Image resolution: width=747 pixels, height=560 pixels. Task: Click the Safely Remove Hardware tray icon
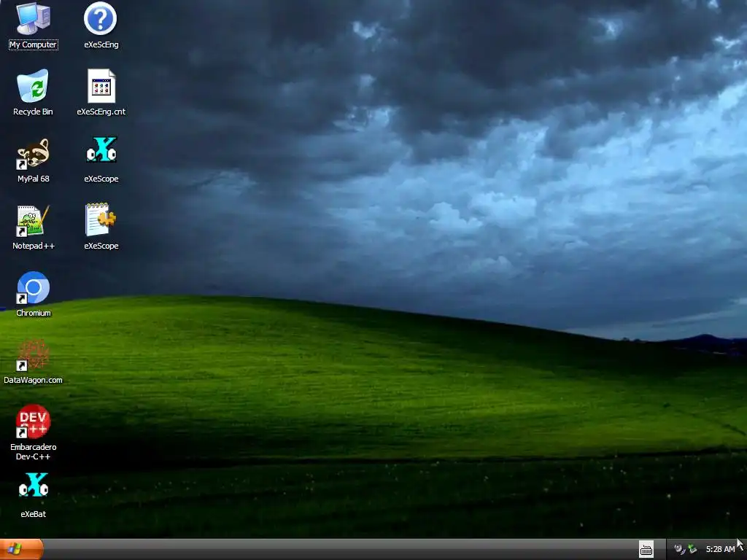pos(692,550)
